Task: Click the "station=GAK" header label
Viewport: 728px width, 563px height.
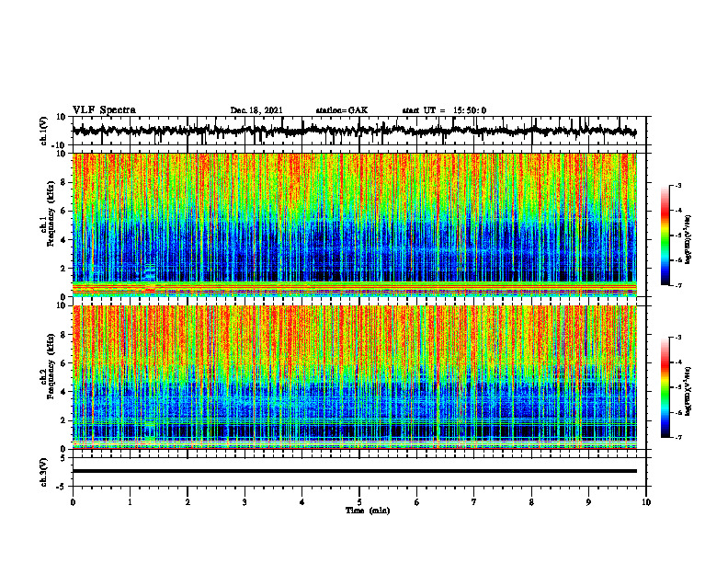Action: pos(342,110)
